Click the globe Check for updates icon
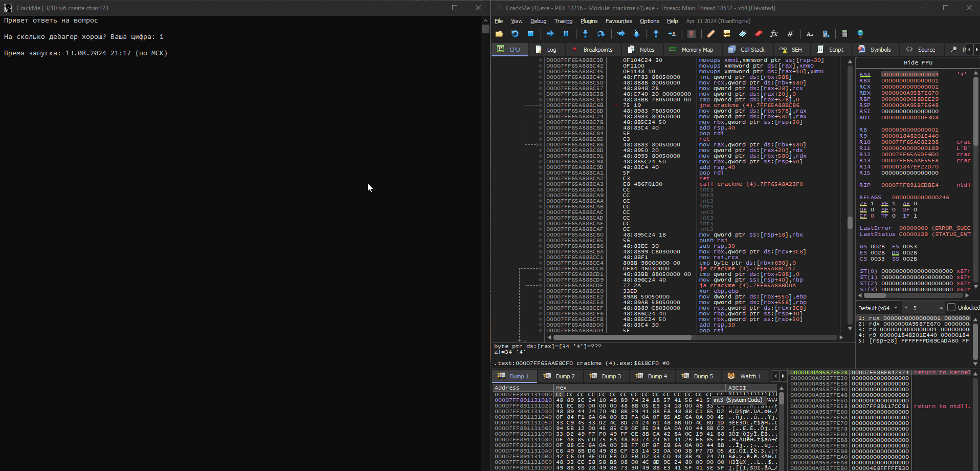980x471 pixels. coord(860,34)
